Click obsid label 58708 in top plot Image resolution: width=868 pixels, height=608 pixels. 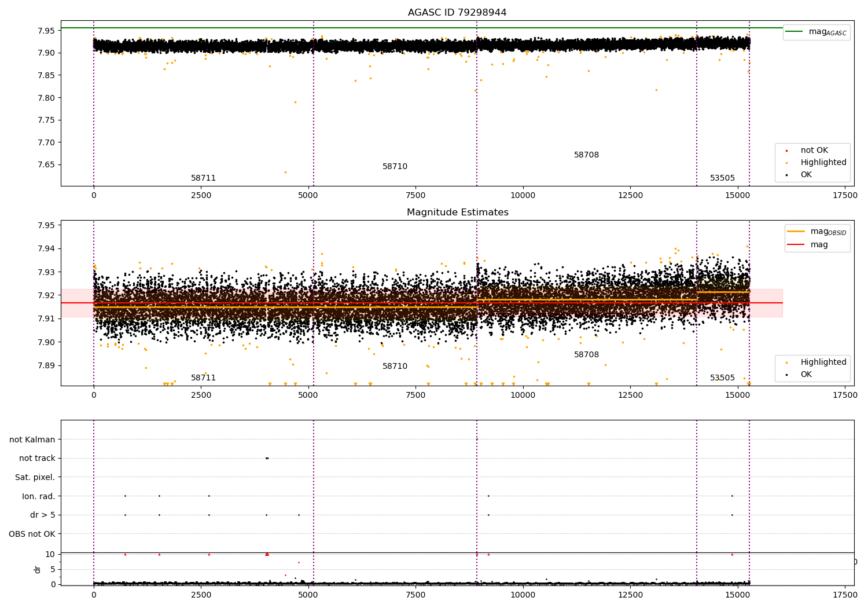586,155
